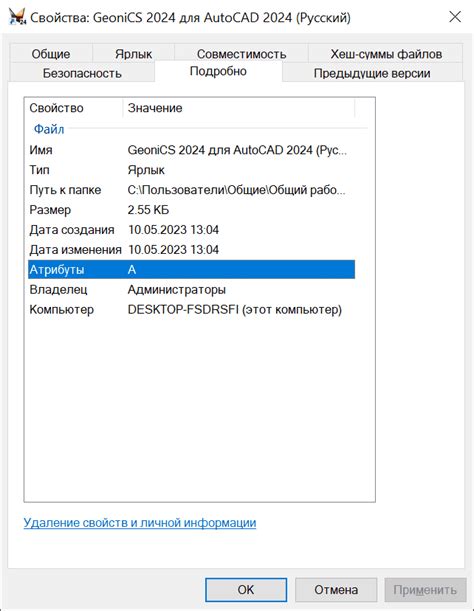474x611 pixels.
Task: Click the value DESKTOP-FSDRSFI (этот компьютер)
Action: [235, 309]
